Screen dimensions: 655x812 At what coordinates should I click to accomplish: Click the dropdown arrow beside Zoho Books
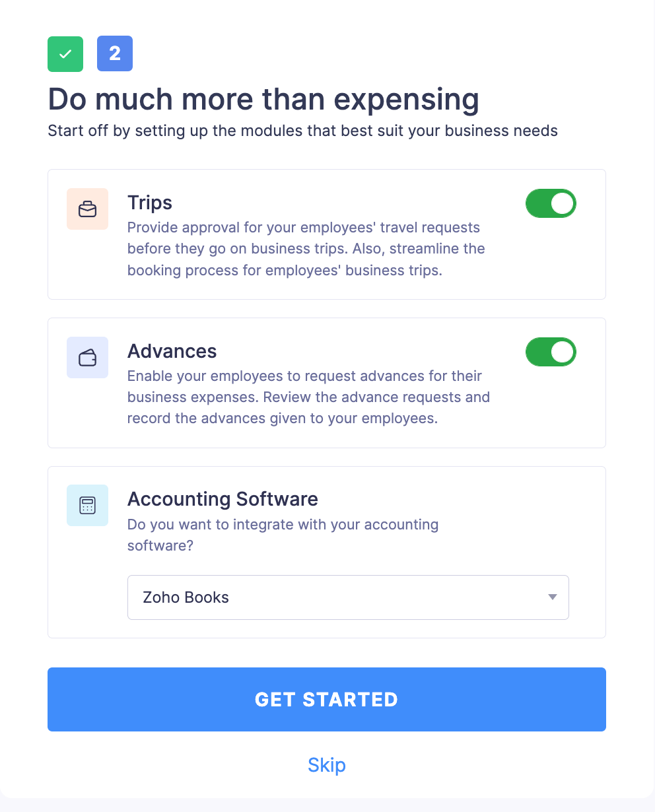point(552,597)
